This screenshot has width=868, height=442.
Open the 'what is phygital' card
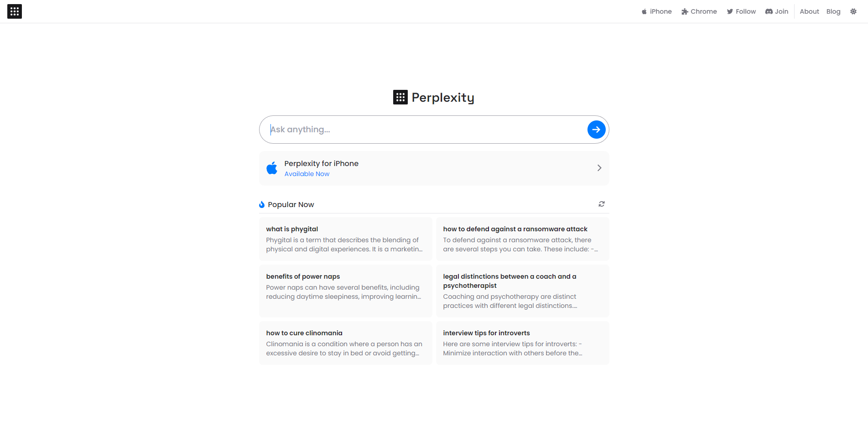[x=345, y=239]
